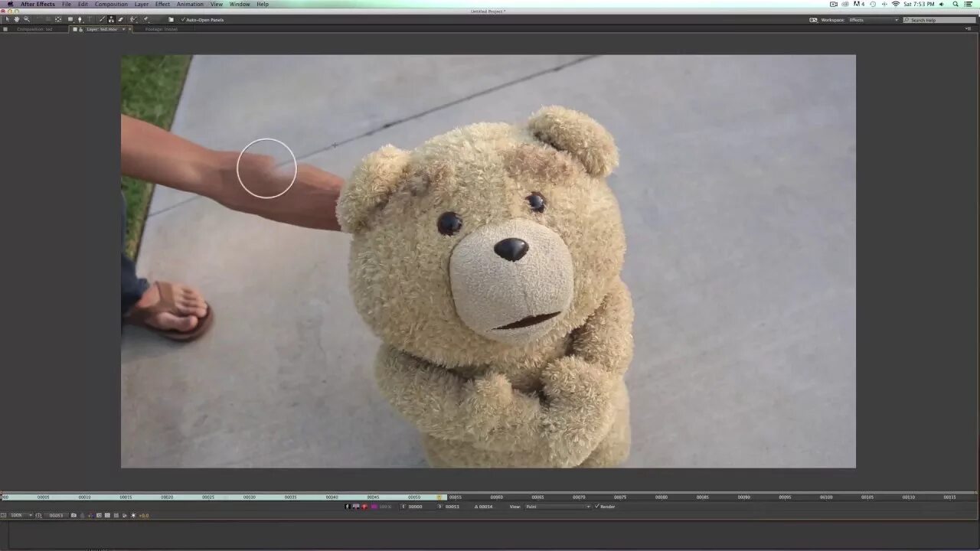980x551 pixels.
Task: Click the exposure value +0.0
Action: (x=144, y=515)
